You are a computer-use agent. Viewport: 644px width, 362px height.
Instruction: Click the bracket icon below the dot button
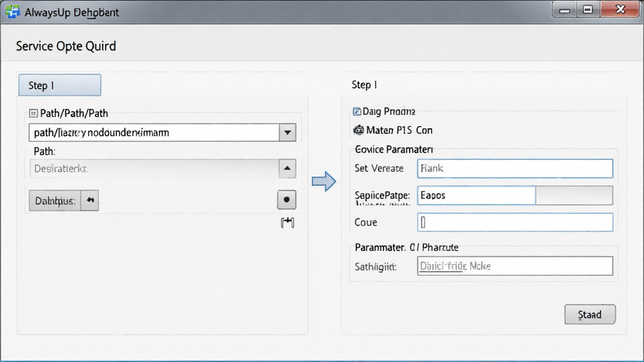[x=287, y=222]
